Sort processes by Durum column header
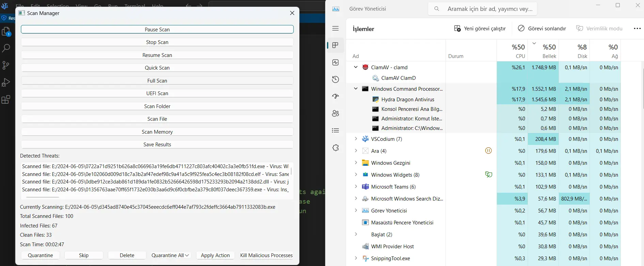 471,50
